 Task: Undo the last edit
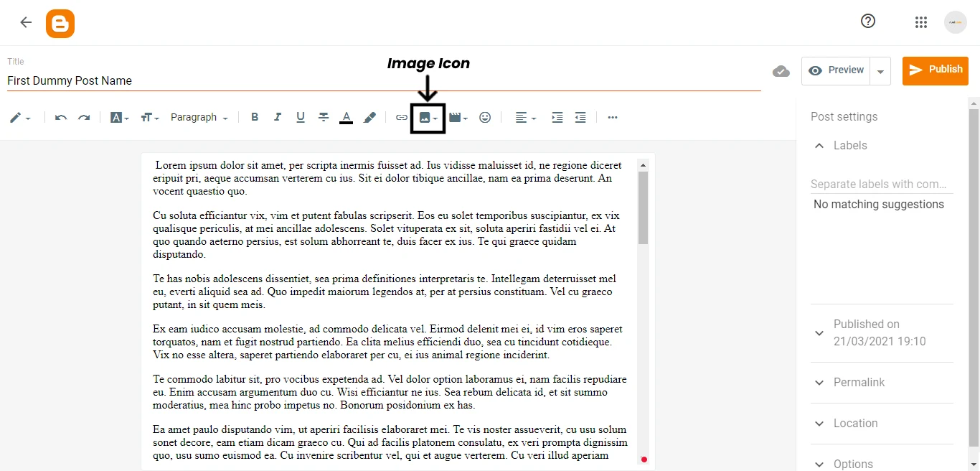pos(61,117)
